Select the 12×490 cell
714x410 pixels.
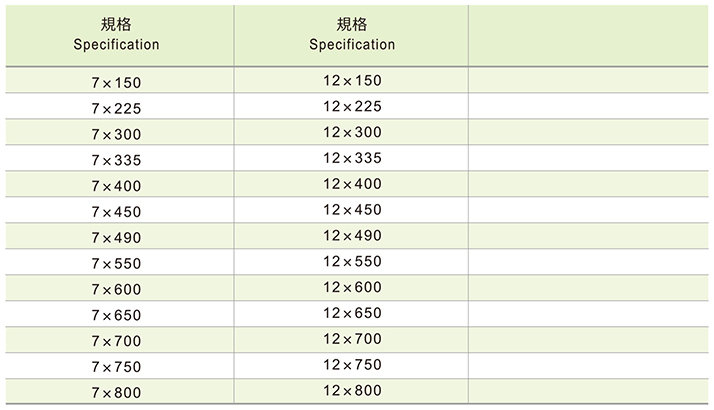point(352,235)
